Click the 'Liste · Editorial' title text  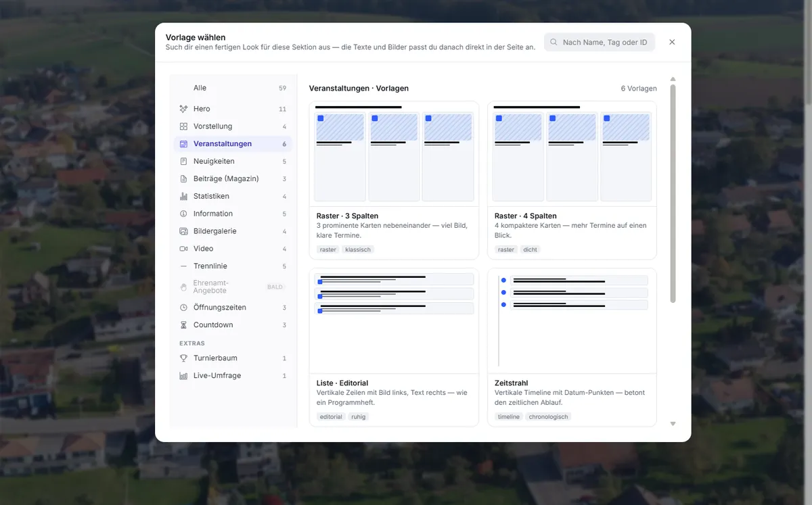(x=342, y=383)
